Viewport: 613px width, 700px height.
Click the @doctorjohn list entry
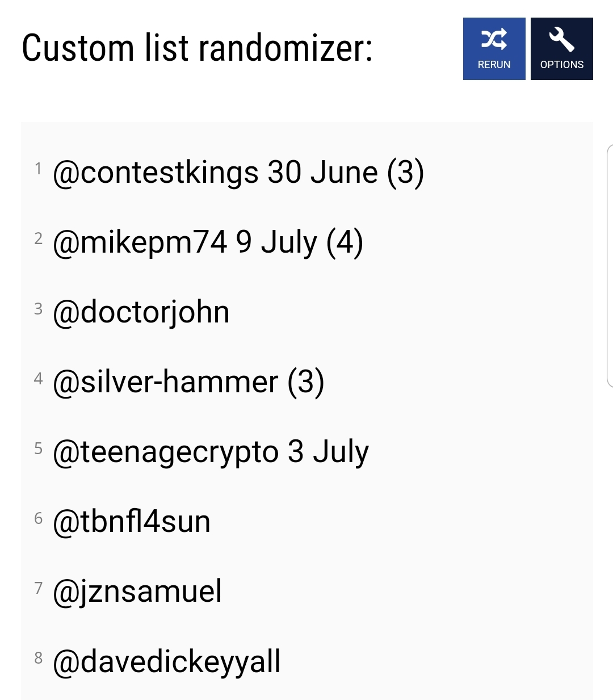point(141,312)
